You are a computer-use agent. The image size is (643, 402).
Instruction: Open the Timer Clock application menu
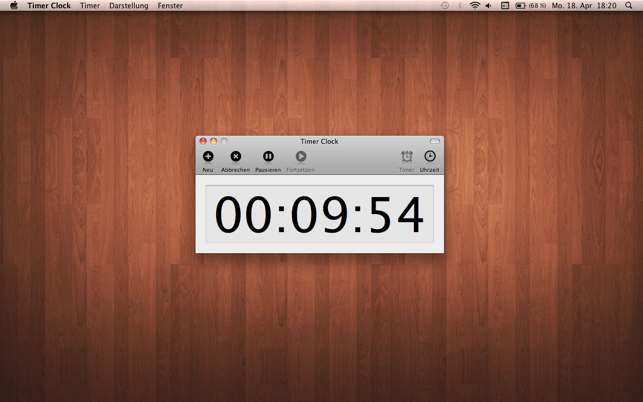[49, 6]
